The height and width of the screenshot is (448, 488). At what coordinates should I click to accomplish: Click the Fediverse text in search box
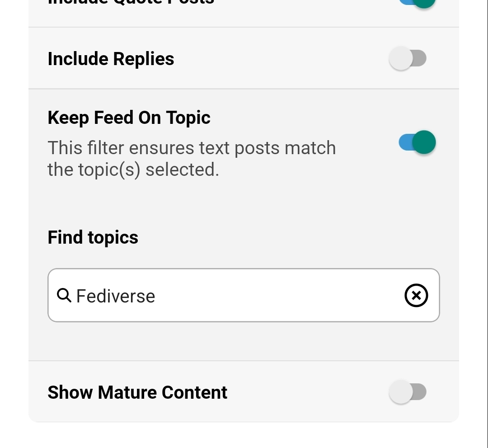tap(116, 296)
